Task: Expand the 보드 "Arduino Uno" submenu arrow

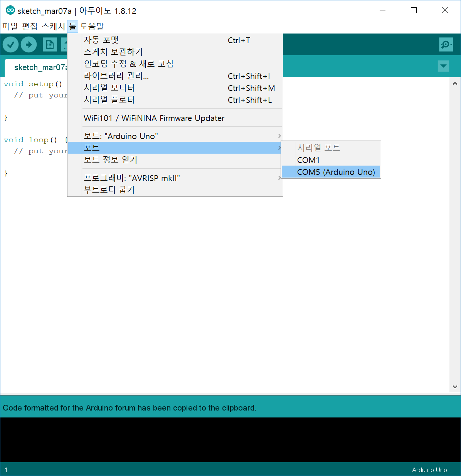Action: coord(279,136)
